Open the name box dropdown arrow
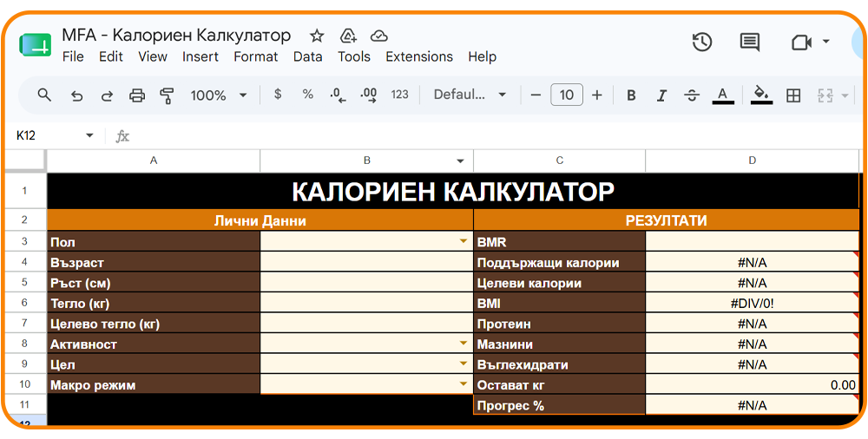Image resolution: width=868 pixels, height=439 pixels. point(89,135)
